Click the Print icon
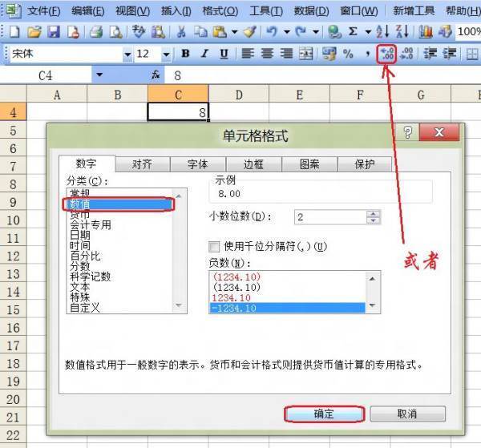The height and width of the screenshot is (448, 481). pyautogui.click(x=96, y=31)
